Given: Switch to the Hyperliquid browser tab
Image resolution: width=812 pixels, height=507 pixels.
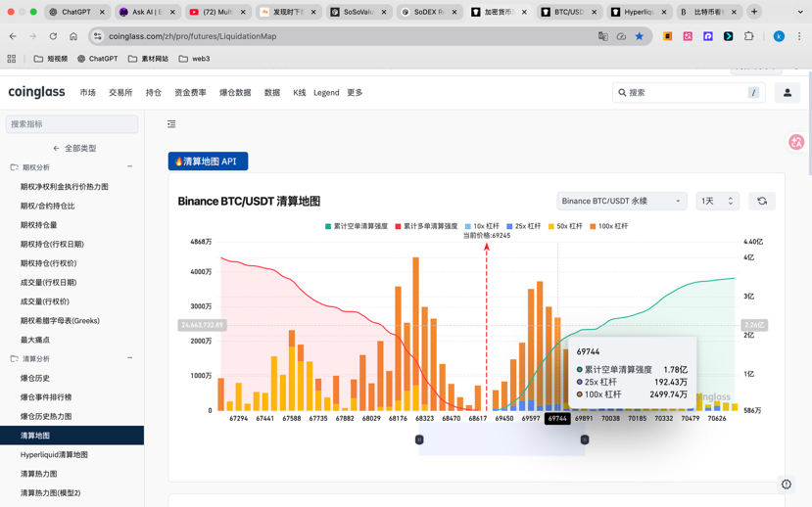Looking at the screenshot, I should (641, 12).
